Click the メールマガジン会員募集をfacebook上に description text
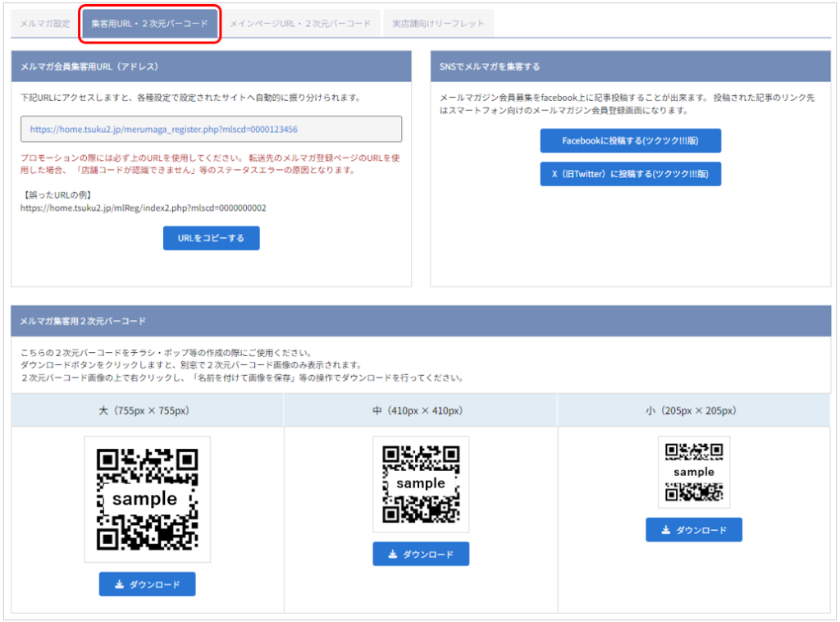This screenshot has width=840, height=622. pyautogui.click(x=627, y=104)
